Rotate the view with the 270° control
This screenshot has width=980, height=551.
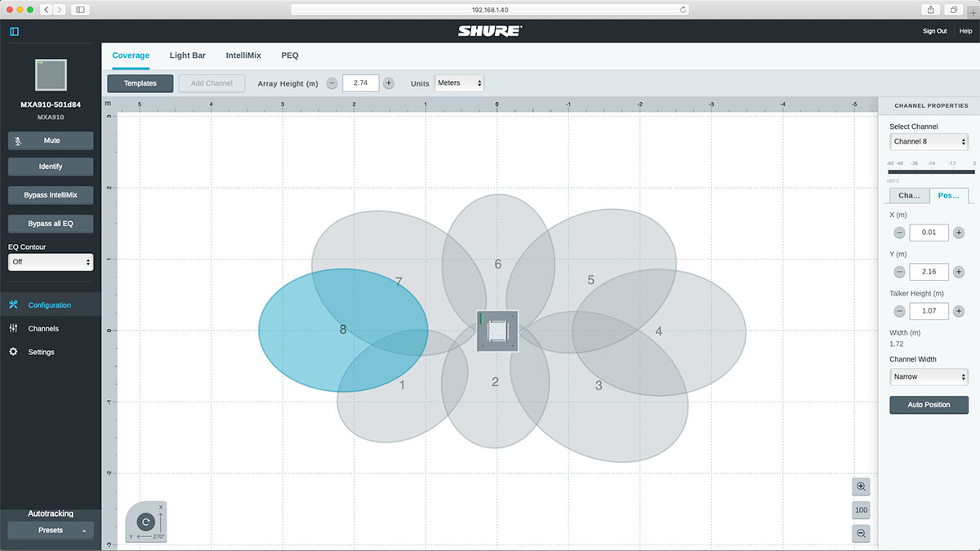click(x=145, y=522)
